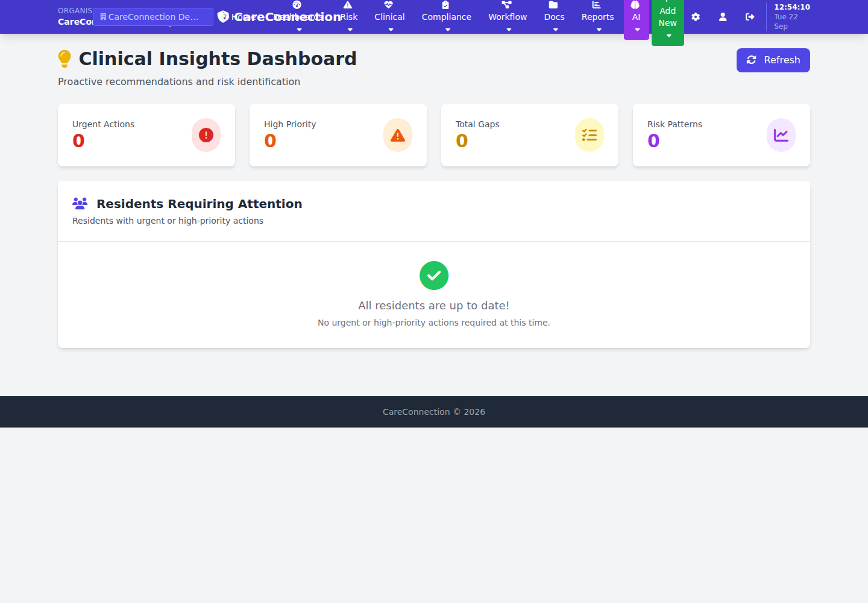Open the Workflow menu
Screen dimensions: 868x603
[x=508, y=17]
